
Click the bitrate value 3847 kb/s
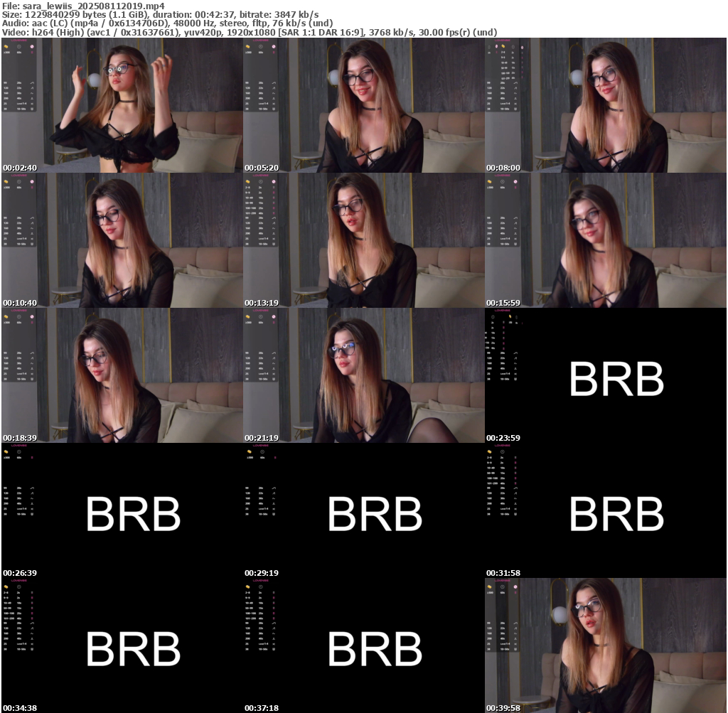click(x=296, y=15)
